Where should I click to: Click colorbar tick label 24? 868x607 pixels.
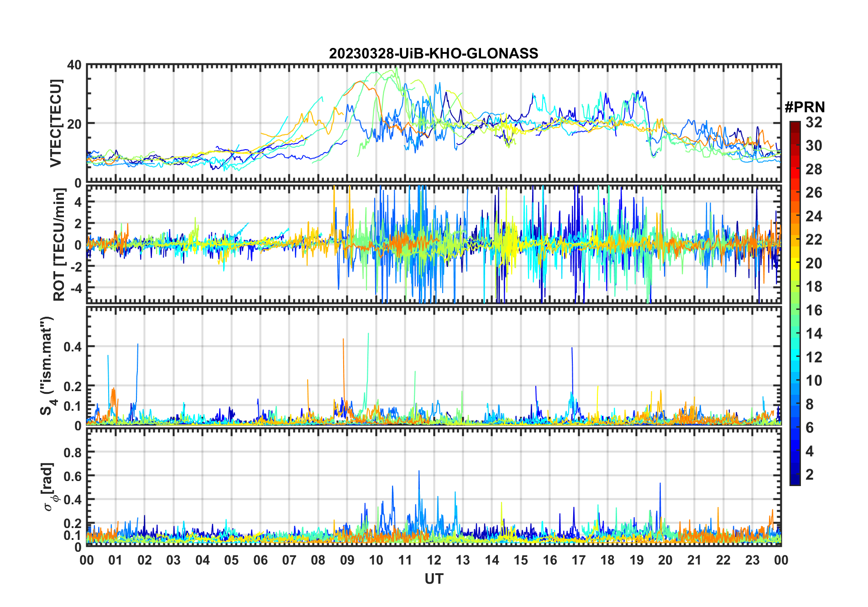click(x=814, y=216)
